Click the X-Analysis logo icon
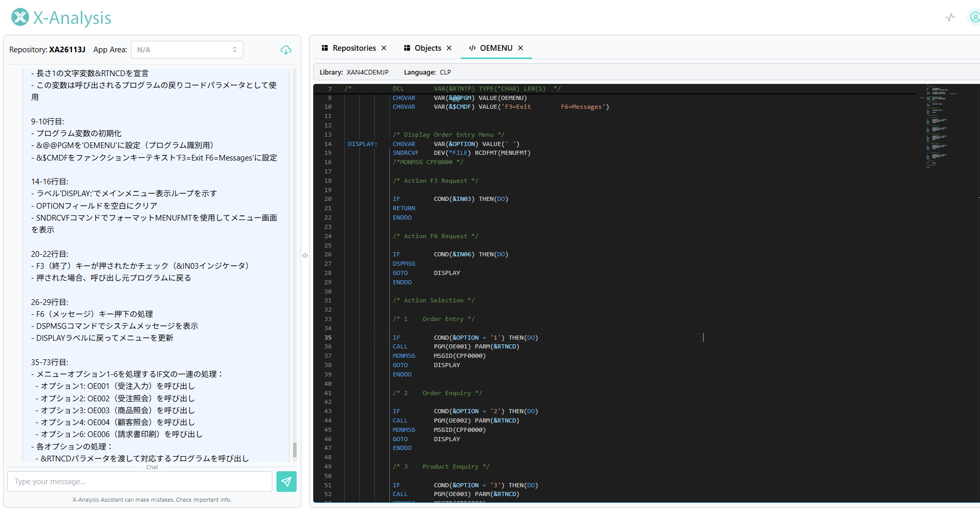The height and width of the screenshot is (509, 980). [20, 17]
